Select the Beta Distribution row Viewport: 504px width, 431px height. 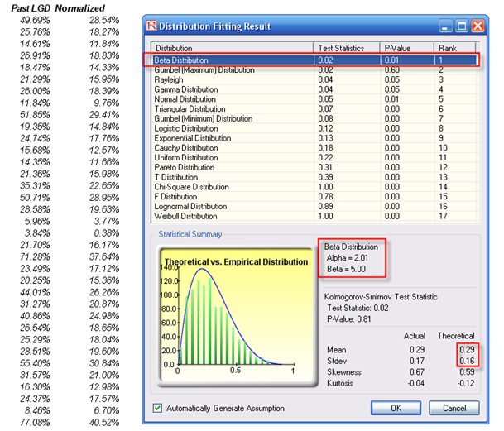click(315, 60)
